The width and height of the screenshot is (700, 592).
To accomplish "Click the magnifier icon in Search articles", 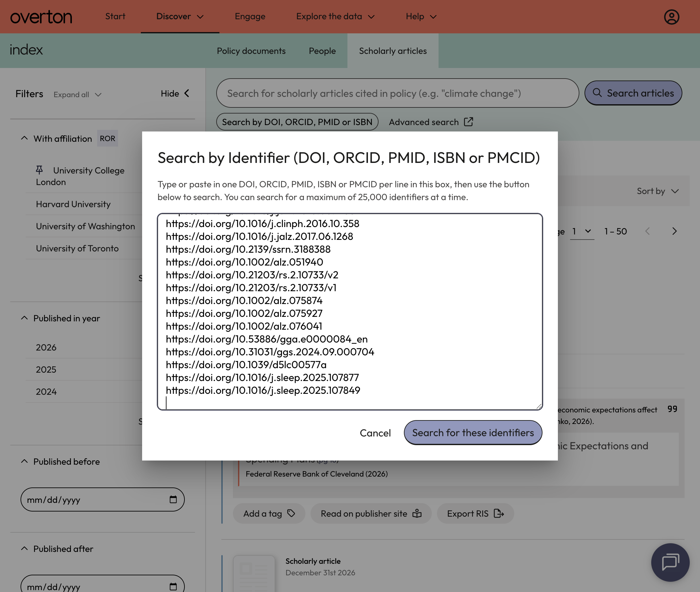I will [597, 93].
